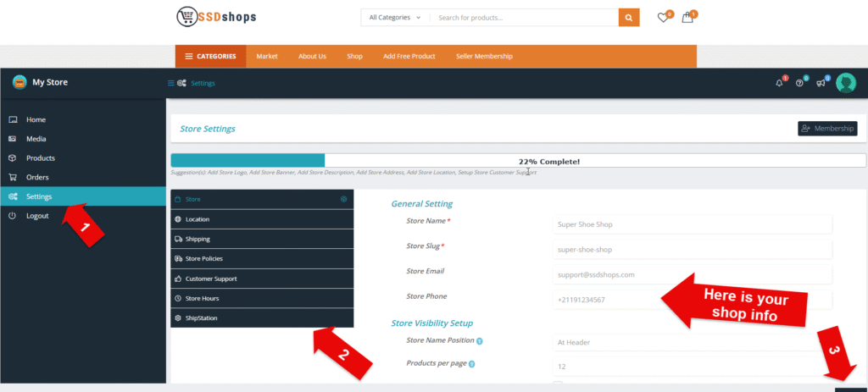
Task: Click Store Name Position help tooltip icon
Action: click(x=480, y=341)
